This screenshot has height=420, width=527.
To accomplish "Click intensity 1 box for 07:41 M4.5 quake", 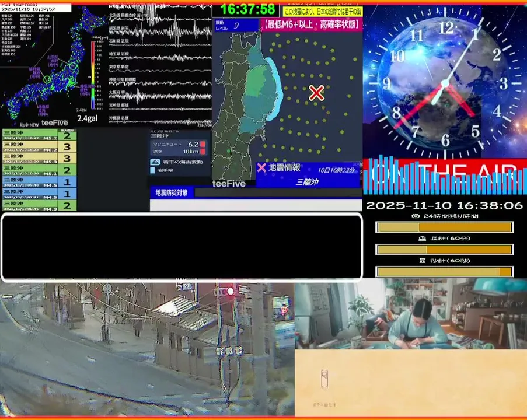I will click(x=67, y=194).
